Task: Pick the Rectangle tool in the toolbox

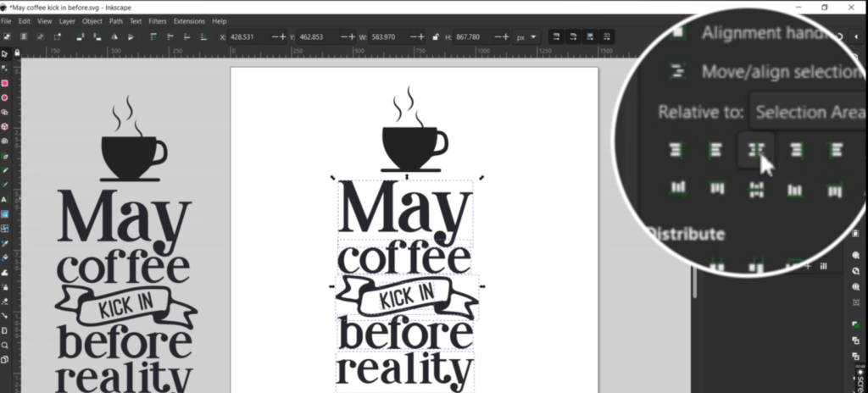Action: point(4,83)
